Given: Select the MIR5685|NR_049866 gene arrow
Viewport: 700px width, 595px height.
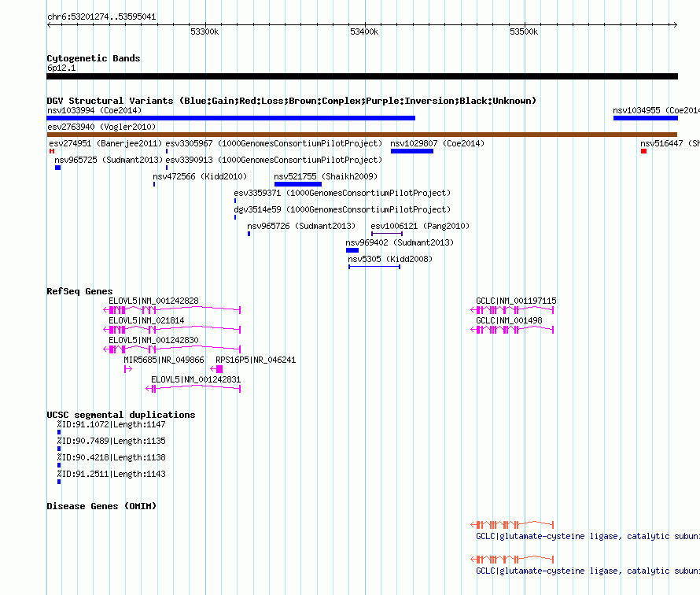Looking at the screenshot, I should 128,369.
